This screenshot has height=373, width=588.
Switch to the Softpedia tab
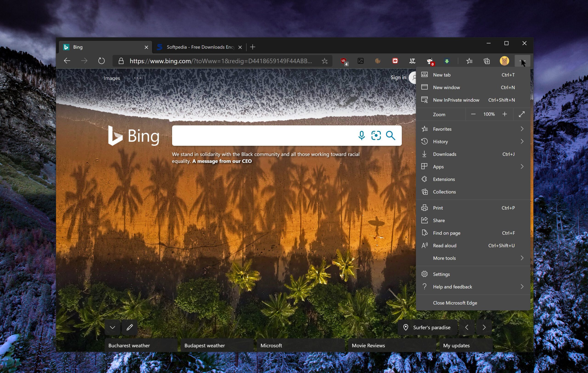click(x=199, y=47)
